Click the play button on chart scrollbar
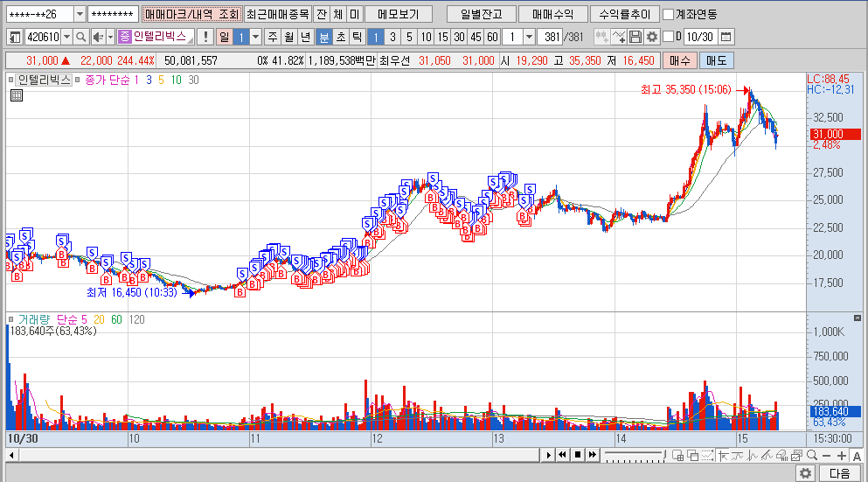Viewport: 868px width, 482px height. (548, 455)
